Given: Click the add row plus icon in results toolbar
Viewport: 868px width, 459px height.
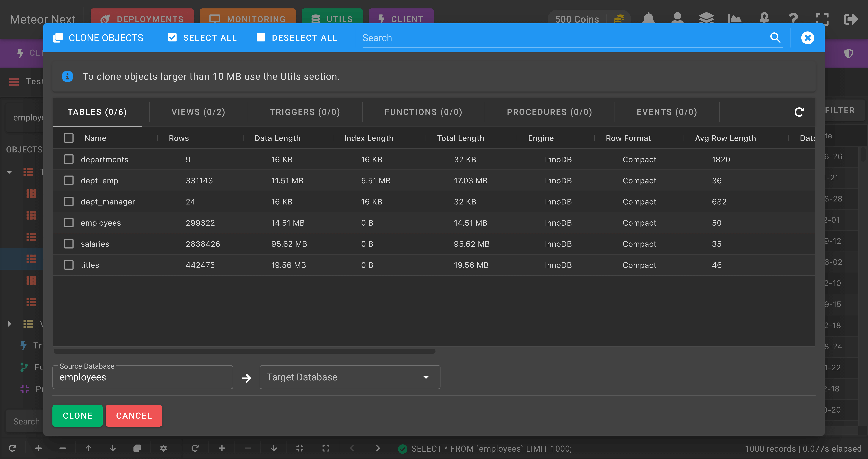Looking at the screenshot, I should click(x=222, y=448).
